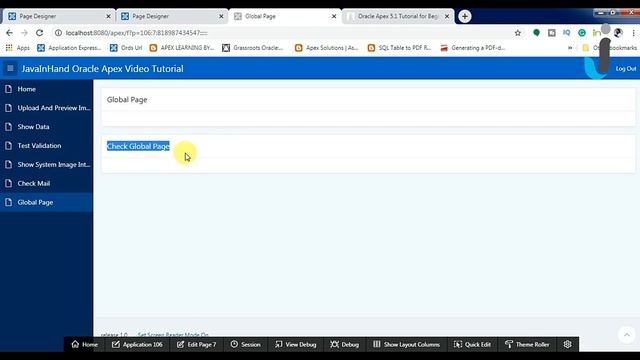Close the Global Page tab
Screen dimensions: 640x360
click(334, 16)
